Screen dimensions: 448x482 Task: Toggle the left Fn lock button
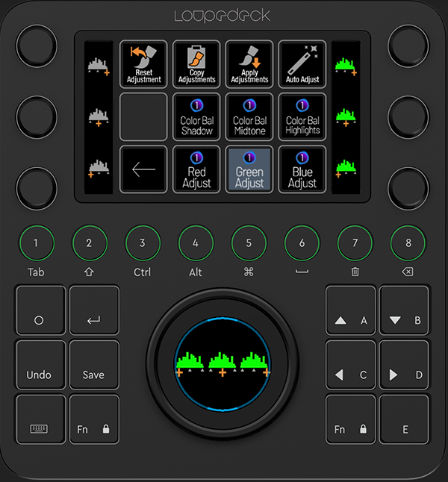(94, 419)
